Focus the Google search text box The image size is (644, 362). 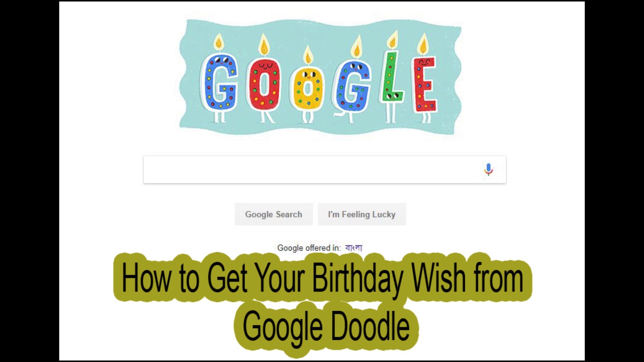tap(325, 170)
